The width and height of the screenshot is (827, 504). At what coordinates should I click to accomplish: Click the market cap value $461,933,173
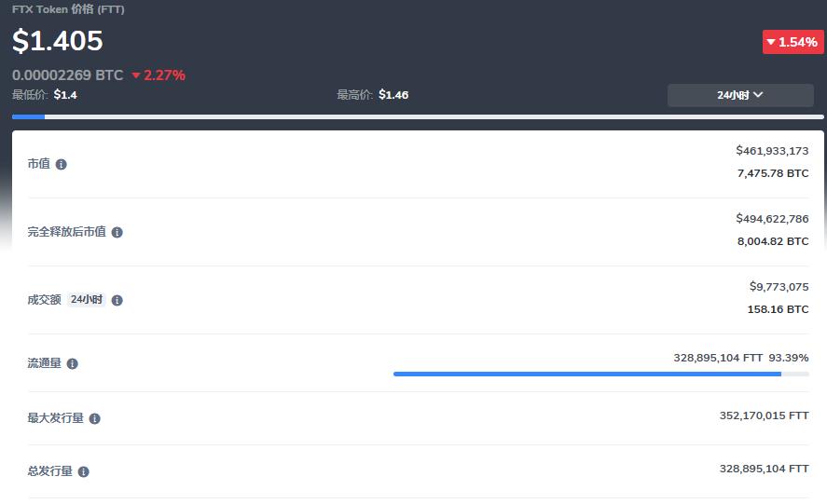pos(772,151)
